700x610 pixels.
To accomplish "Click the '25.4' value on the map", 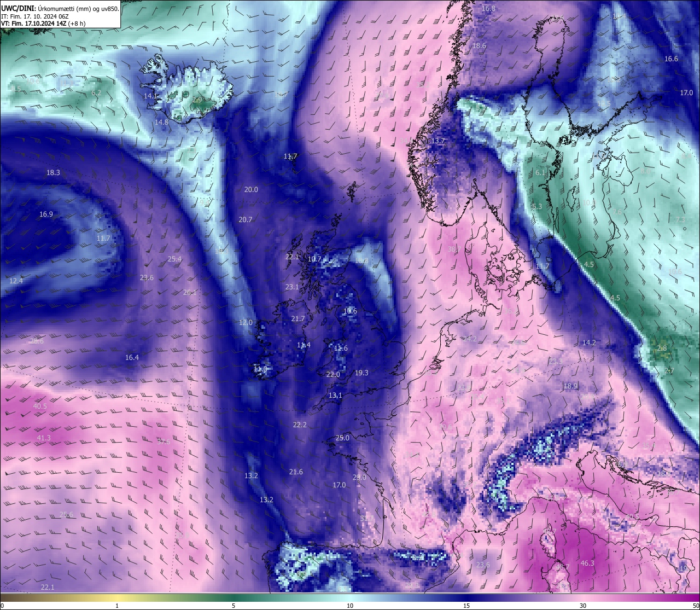I will click(x=174, y=259).
